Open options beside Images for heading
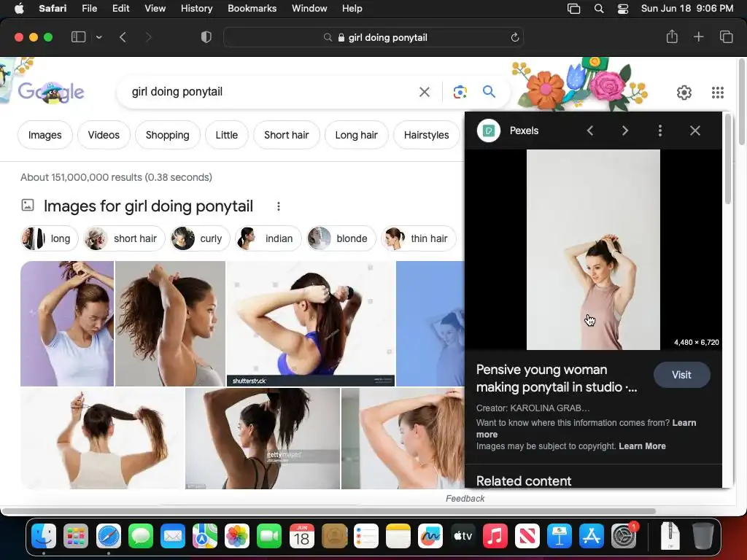Viewport: 747px width, 560px height. (279, 206)
